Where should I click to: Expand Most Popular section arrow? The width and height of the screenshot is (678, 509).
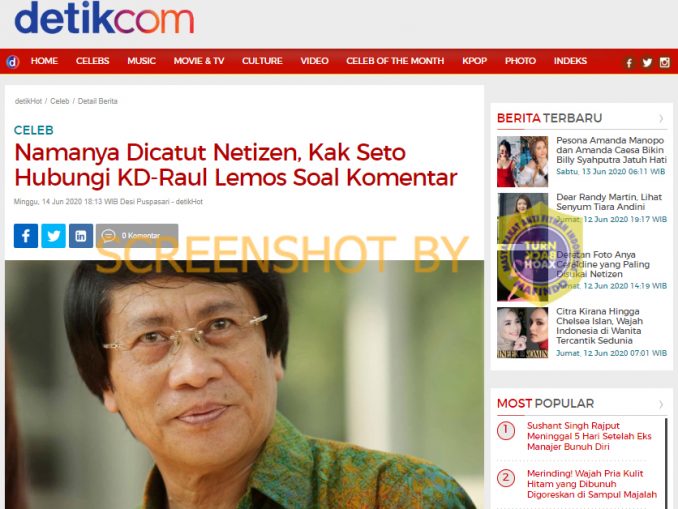point(661,404)
